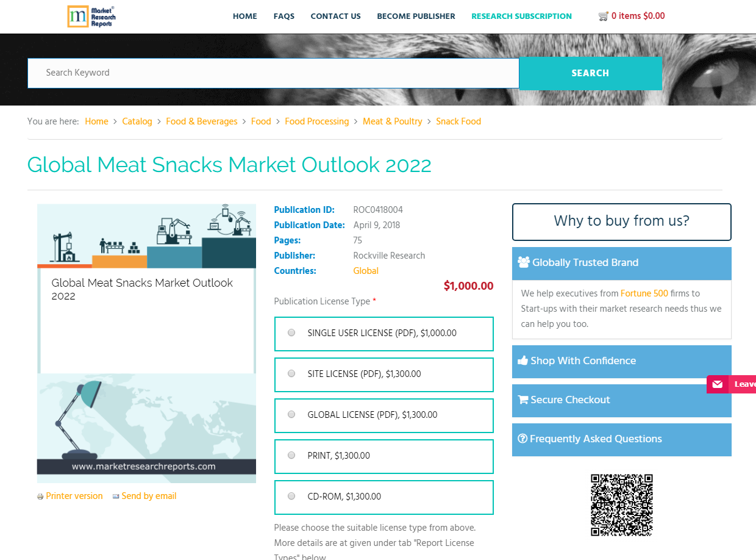Click the 0 items $0.00 cart link
The image size is (756, 560).
click(x=638, y=16)
